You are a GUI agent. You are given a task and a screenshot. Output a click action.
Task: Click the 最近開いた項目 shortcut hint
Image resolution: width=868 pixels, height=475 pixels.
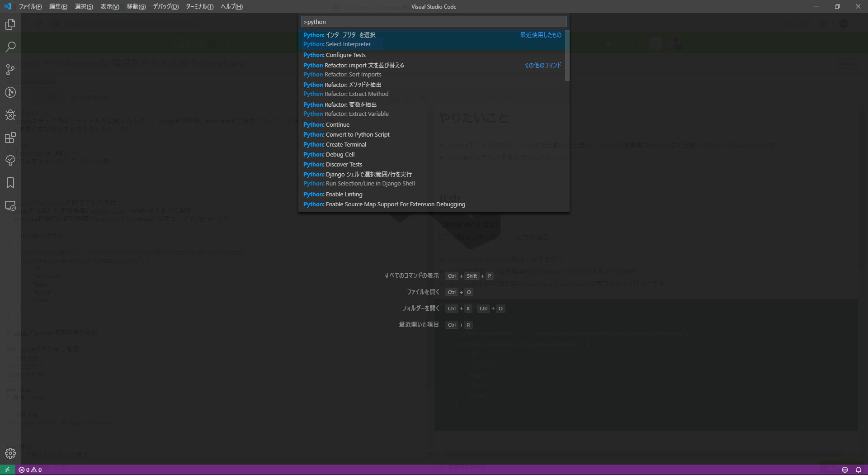coord(436,325)
